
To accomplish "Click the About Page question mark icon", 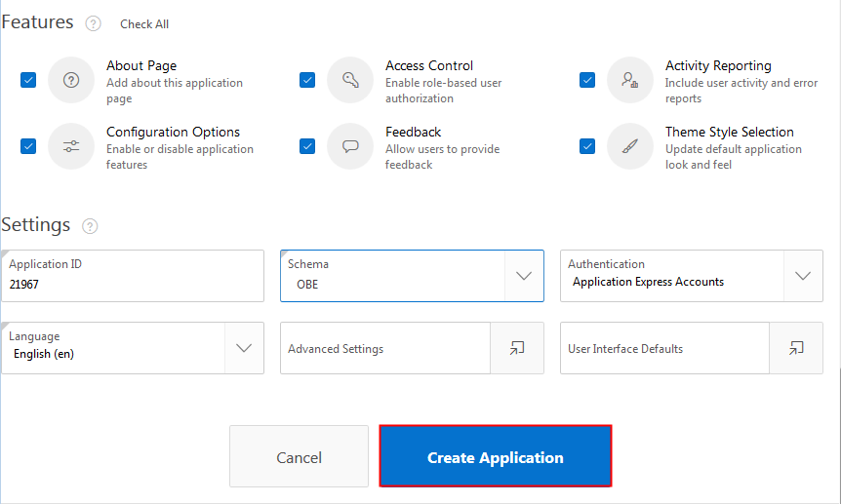I will pyautogui.click(x=71, y=80).
